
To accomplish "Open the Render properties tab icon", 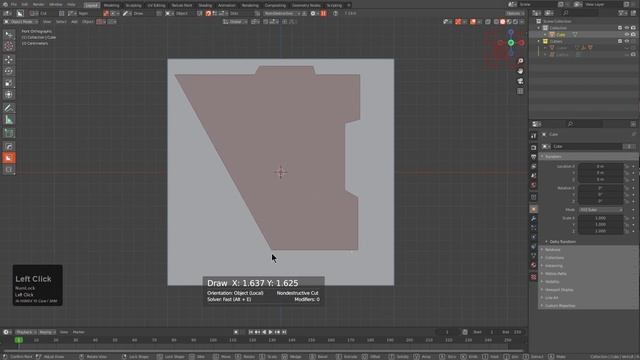I will (533, 147).
